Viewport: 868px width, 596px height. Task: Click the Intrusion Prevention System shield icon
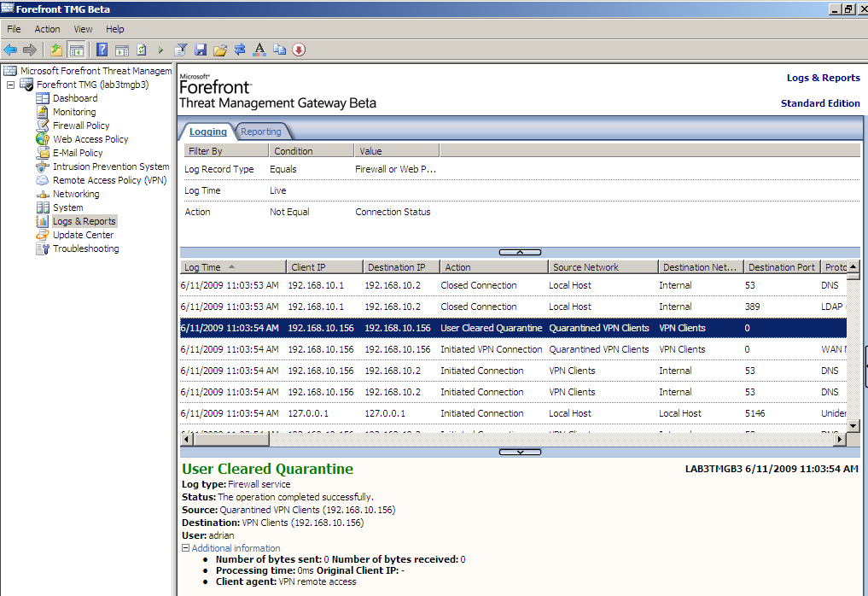[43, 167]
